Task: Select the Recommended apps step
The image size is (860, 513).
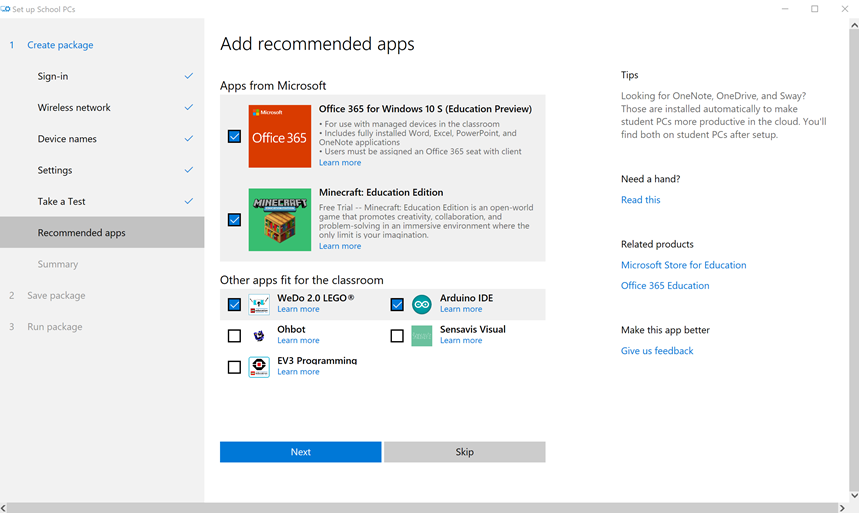Action: (102, 232)
